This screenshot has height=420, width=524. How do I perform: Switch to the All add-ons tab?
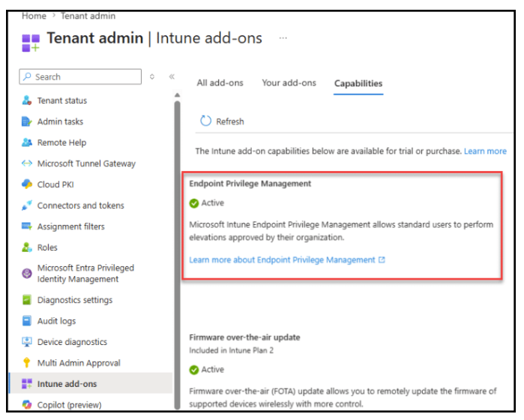point(220,83)
